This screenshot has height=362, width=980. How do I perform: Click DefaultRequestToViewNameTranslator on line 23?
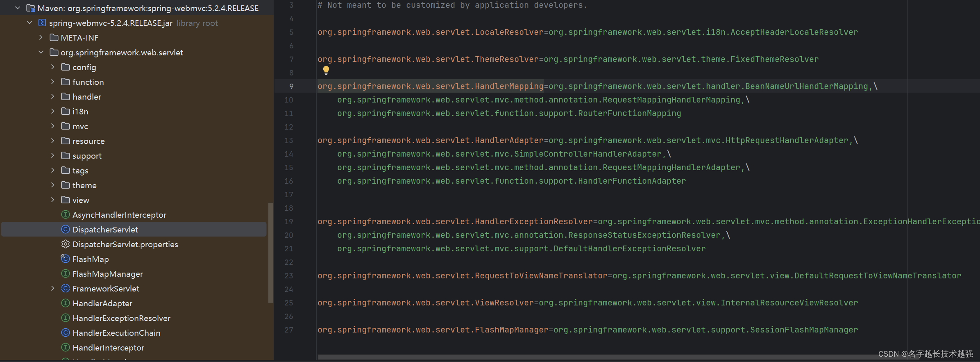[x=878, y=276]
